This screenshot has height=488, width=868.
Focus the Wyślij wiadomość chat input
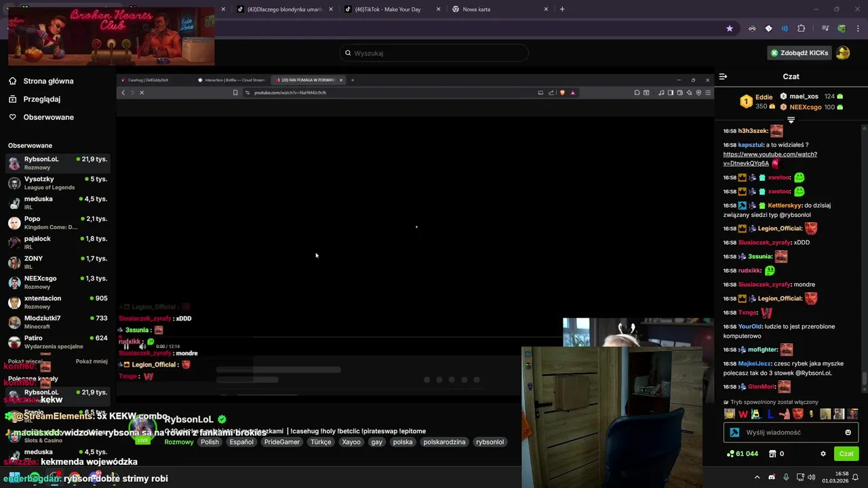[791, 432]
